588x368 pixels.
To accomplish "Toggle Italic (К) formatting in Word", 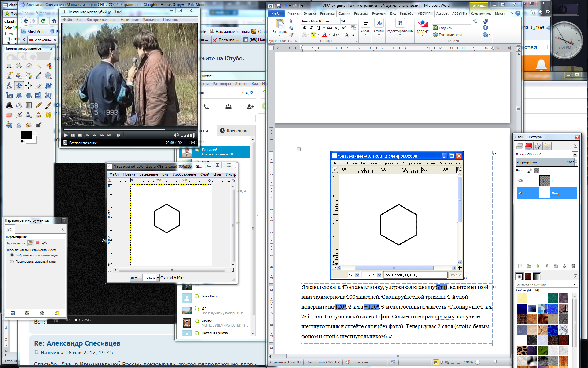I will 311,28.
